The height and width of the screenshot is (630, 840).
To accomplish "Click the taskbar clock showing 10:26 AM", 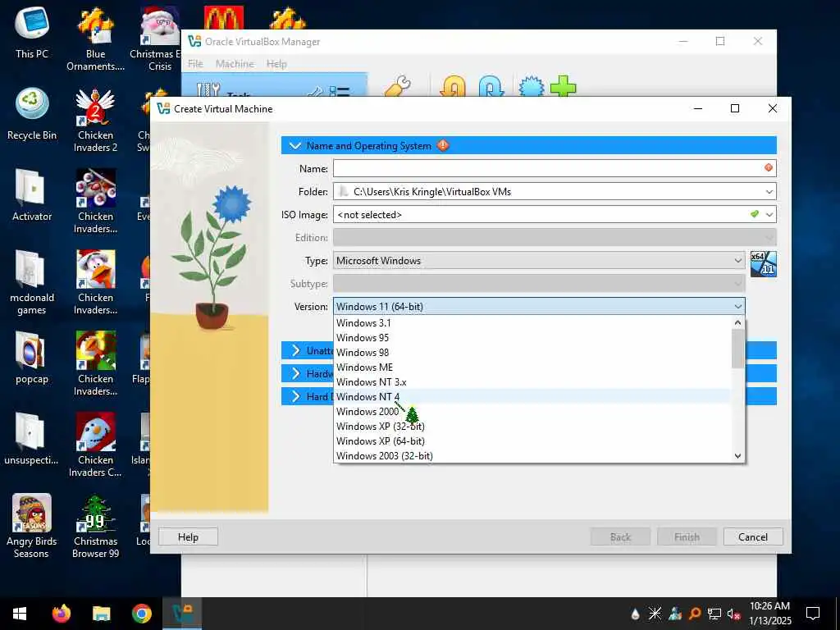I will (769, 614).
